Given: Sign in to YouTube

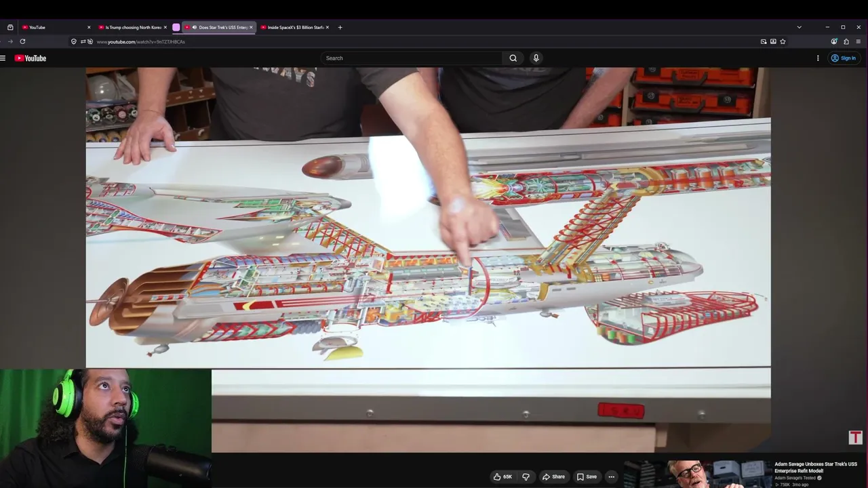Looking at the screenshot, I should click(x=844, y=58).
